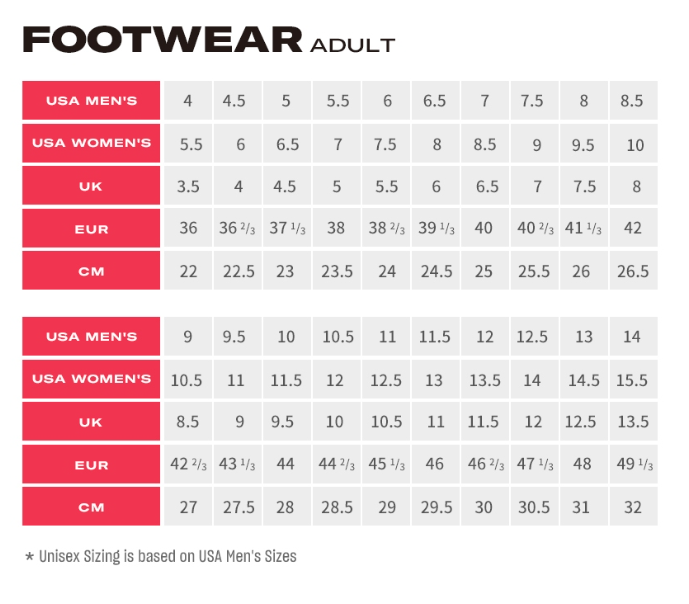The image size is (689, 604).
Task: Select the EUR size 42 cell
Action: point(633,229)
